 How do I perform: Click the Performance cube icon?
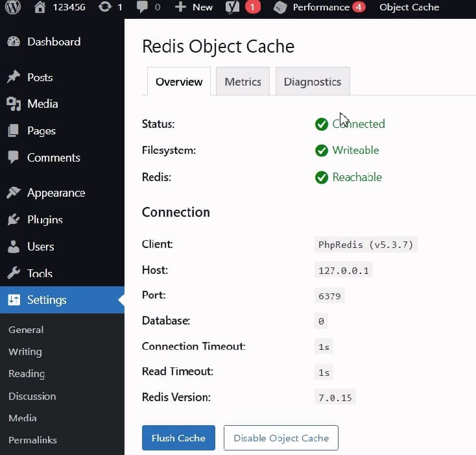point(280,7)
